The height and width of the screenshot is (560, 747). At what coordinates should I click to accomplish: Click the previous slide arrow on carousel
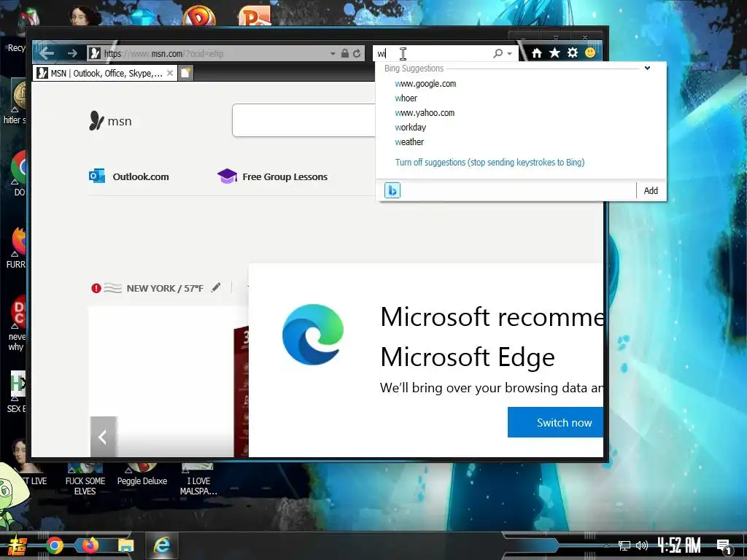[x=103, y=437]
